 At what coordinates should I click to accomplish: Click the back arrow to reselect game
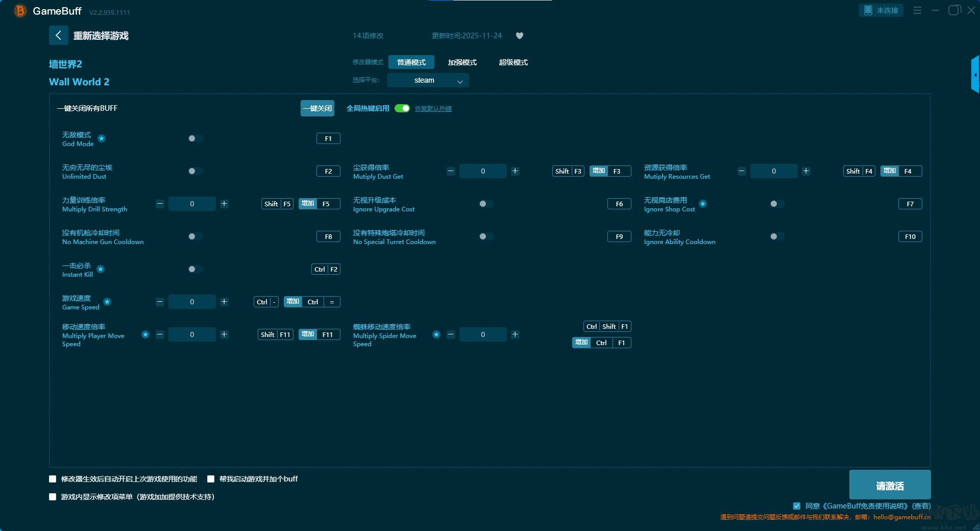click(58, 35)
